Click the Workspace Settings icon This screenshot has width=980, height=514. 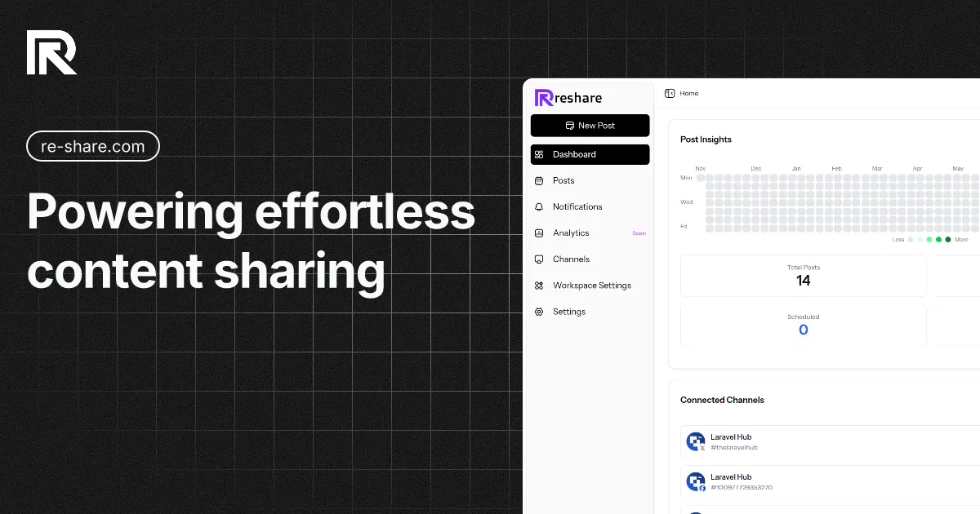click(x=539, y=286)
